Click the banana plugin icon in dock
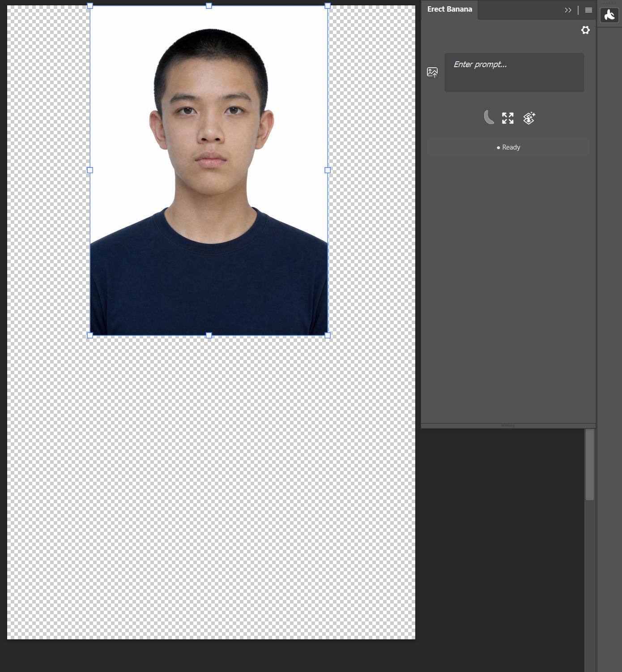Screen dimensions: 622x672 click(x=609, y=15)
